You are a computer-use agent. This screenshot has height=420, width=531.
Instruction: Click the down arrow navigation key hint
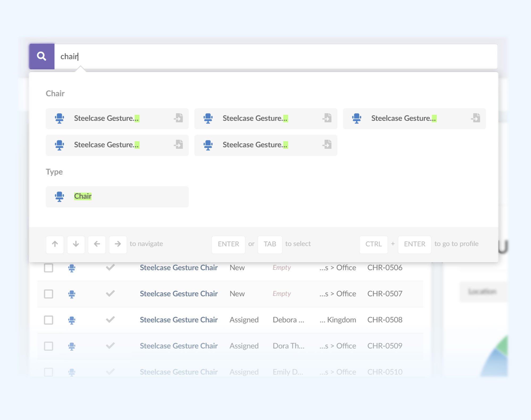(x=76, y=244)
